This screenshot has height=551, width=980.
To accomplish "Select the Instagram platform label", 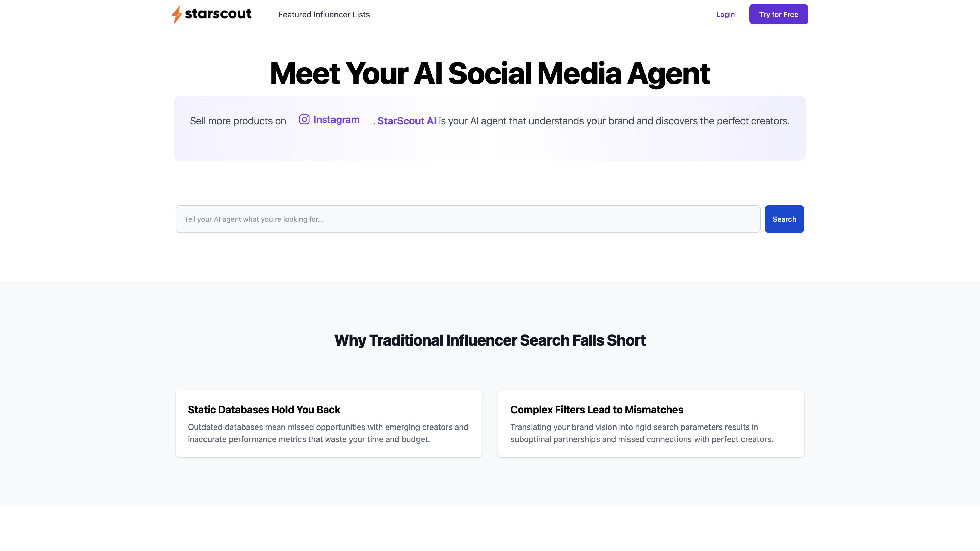I will click(336, 119).
